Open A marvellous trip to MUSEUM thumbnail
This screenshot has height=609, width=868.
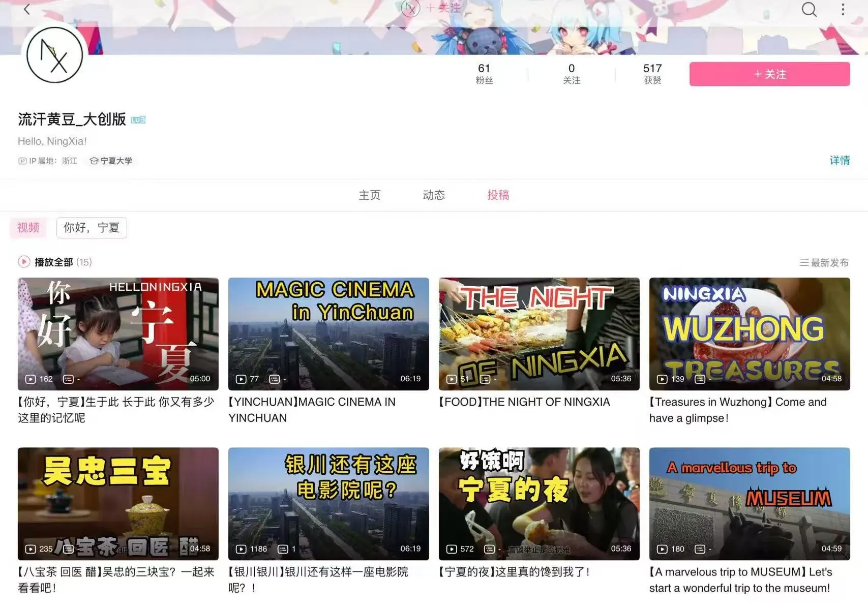(750, 504)
